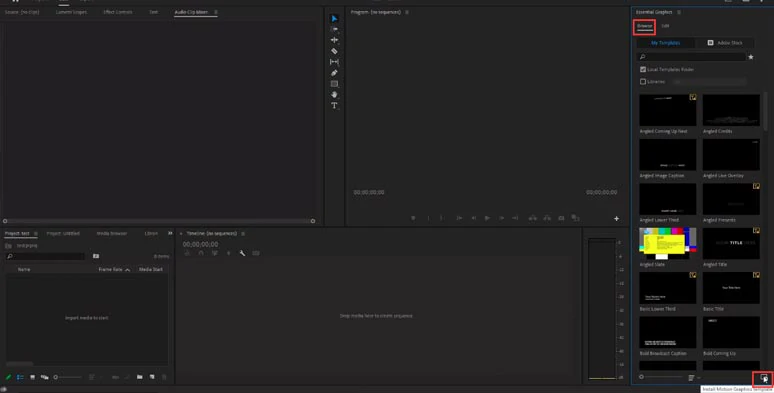Adjust the project thumbnail zoom slider
Image resolution: width=774 pixels, height=393 pixels.
[68, 377]
